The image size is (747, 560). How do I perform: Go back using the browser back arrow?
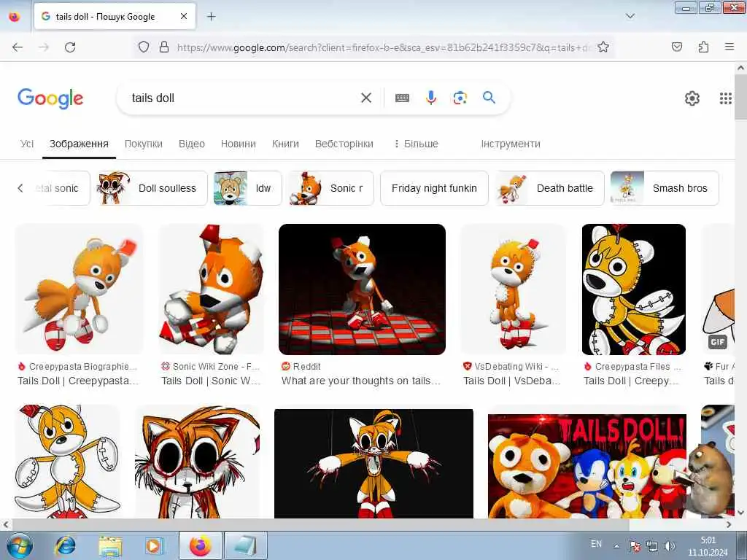(18, 47)
